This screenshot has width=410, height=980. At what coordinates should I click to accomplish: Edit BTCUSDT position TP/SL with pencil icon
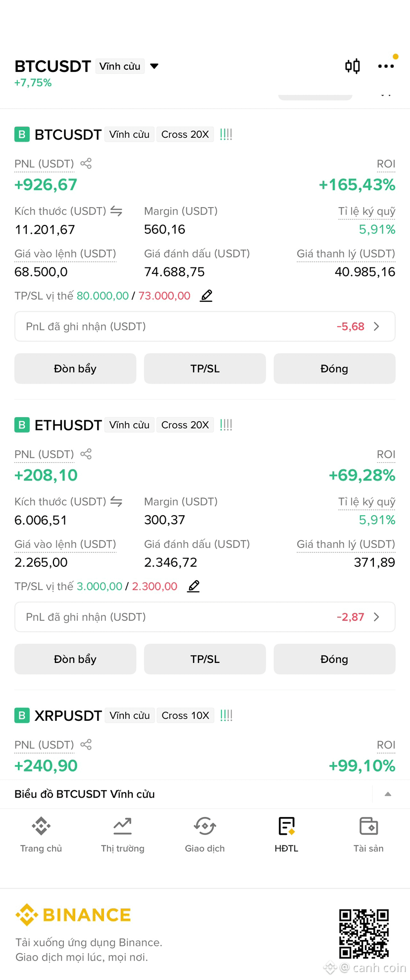(206, 296)
